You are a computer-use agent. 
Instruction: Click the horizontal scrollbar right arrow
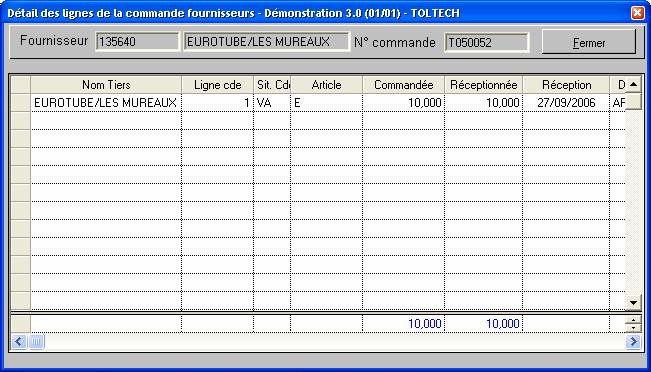(x=633, y=342)
